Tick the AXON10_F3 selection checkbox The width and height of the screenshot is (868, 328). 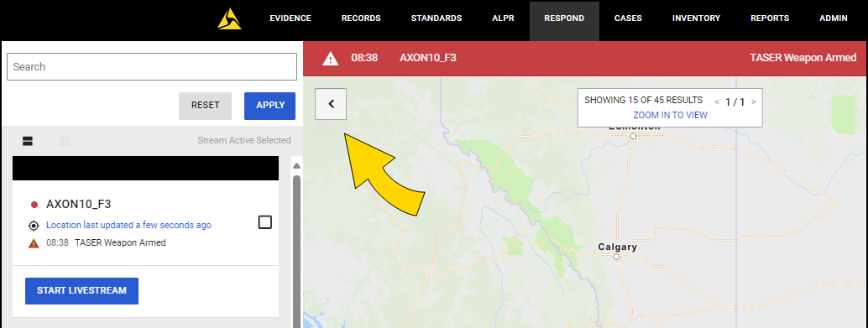click(x=265, y=222)
